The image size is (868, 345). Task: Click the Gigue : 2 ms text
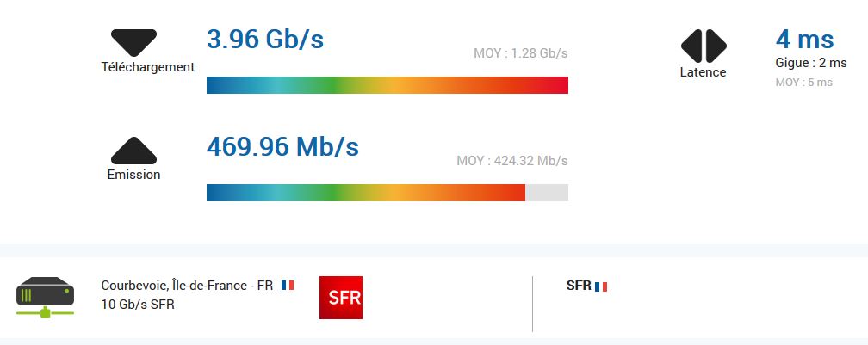tap(811, 63)
